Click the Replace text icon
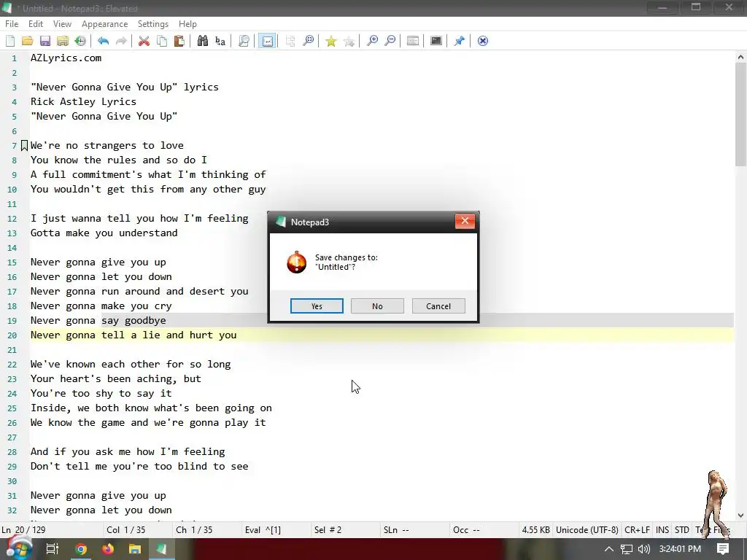The width and height of the screenshot is (747, 560). point(220,41)
